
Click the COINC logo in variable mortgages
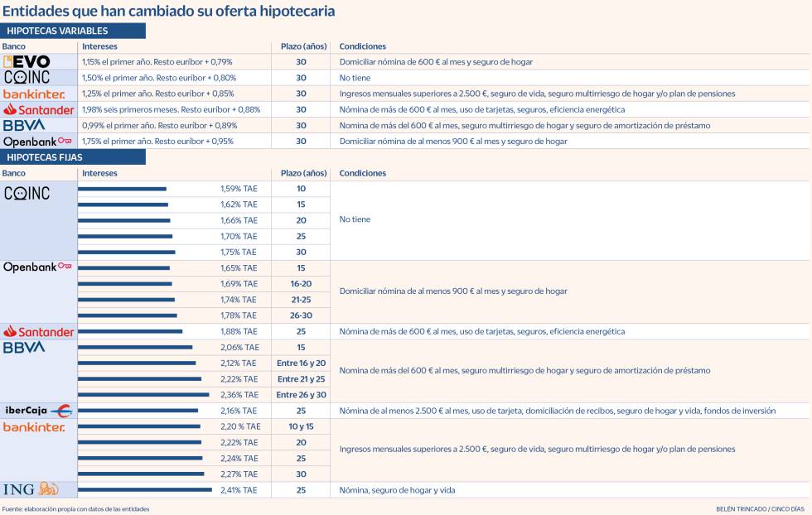(x=27, y=78)
